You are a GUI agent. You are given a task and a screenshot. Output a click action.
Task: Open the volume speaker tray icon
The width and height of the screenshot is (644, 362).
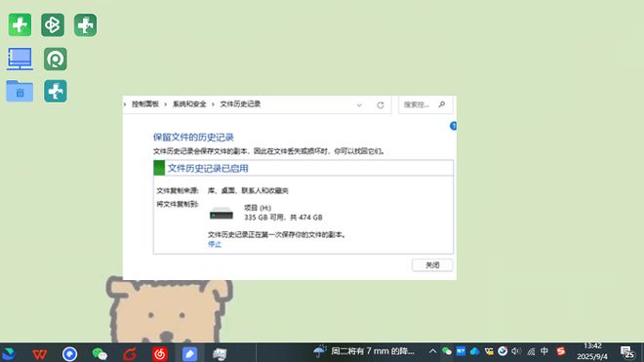(516, 351)
